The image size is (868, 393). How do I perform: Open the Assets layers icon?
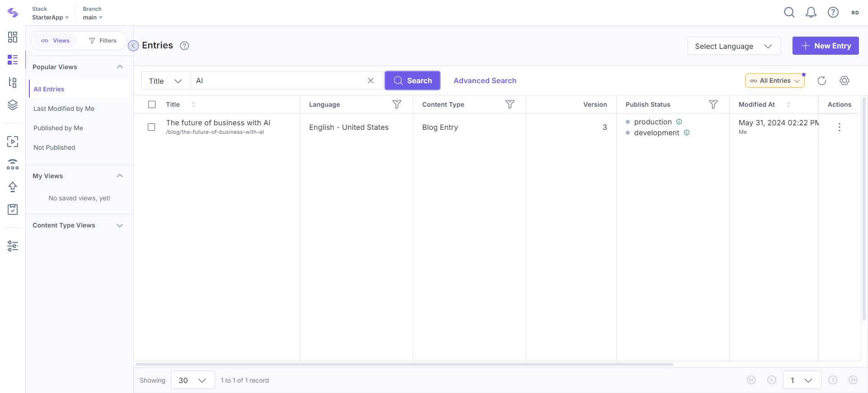point(13,105)
